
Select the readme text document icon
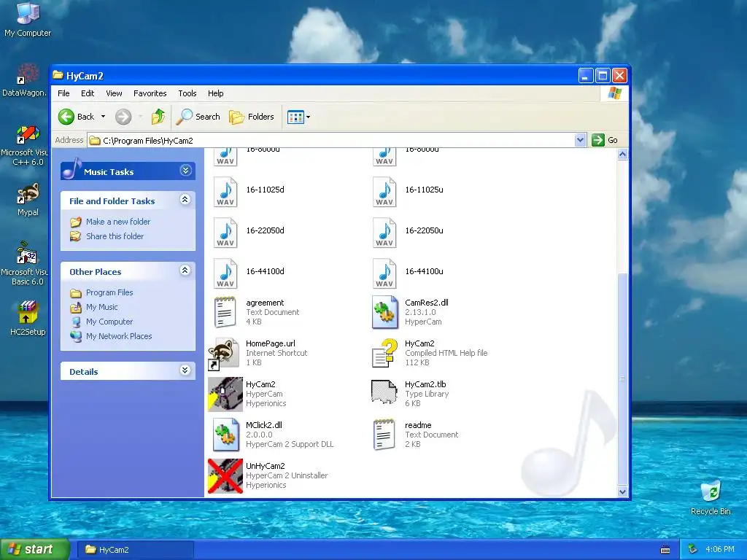click(x=384, y=435)
